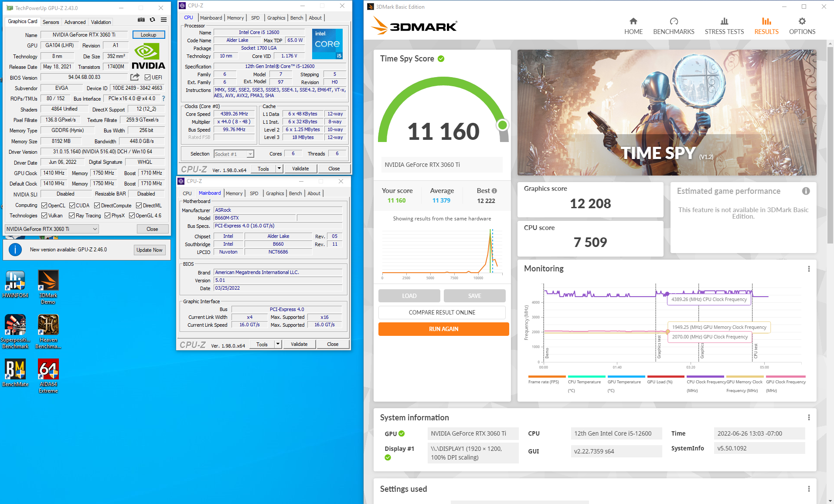Screen dimensions: 834x504
Task: Open HWiNFO64 desktop shortcut
Action: tap(15, 284)
